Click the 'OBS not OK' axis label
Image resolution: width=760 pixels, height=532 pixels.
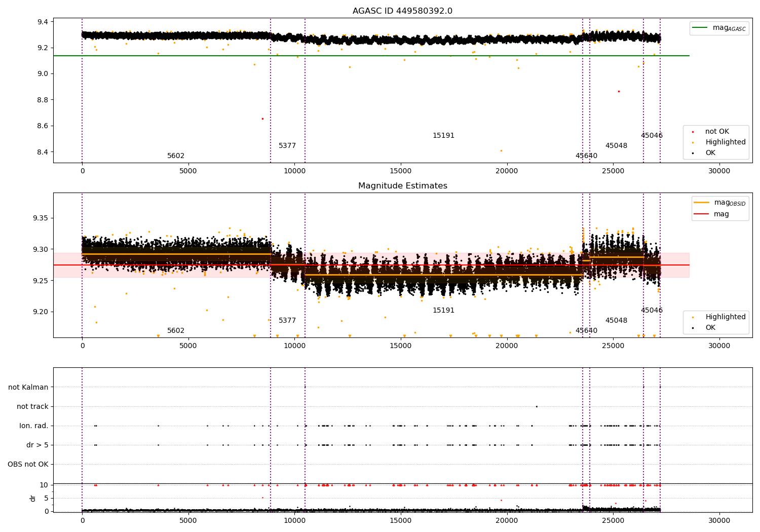pos(28,465)
